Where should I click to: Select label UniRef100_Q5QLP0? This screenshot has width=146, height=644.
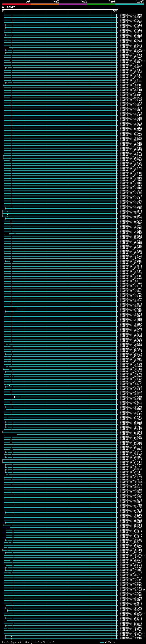click(x=131, y=87)
